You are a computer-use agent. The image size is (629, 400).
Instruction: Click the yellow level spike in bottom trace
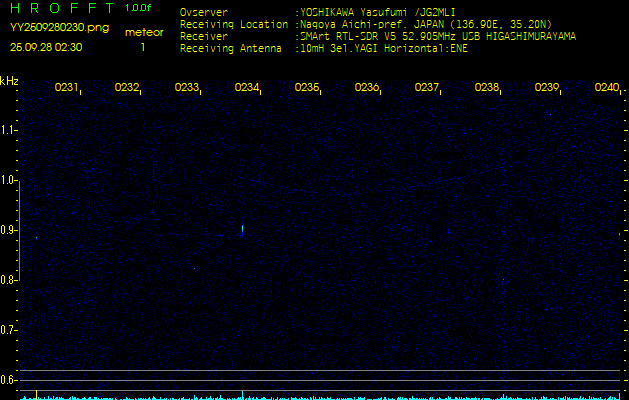tap(37, 394)
